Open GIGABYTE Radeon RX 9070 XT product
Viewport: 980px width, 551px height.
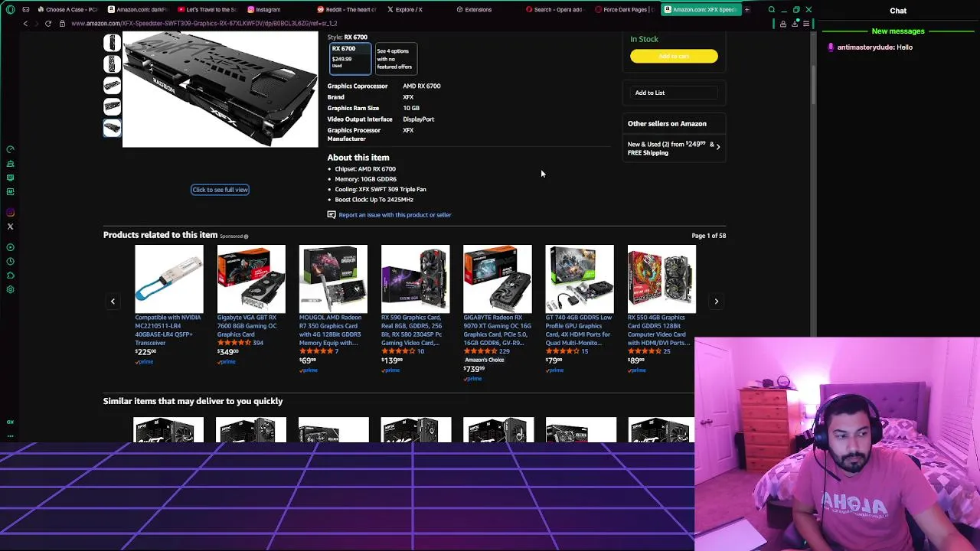(x=497, y=330)
